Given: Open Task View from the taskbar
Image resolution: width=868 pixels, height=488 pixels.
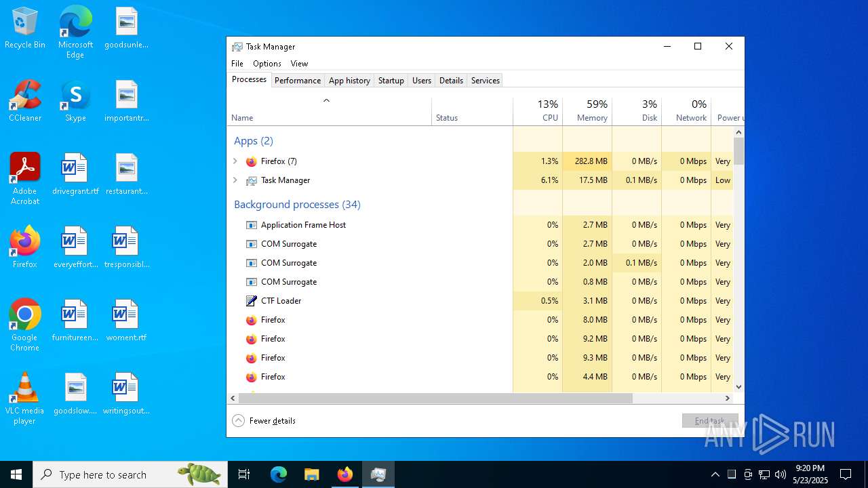Looking at the screenshot, I should pos(244,474).
